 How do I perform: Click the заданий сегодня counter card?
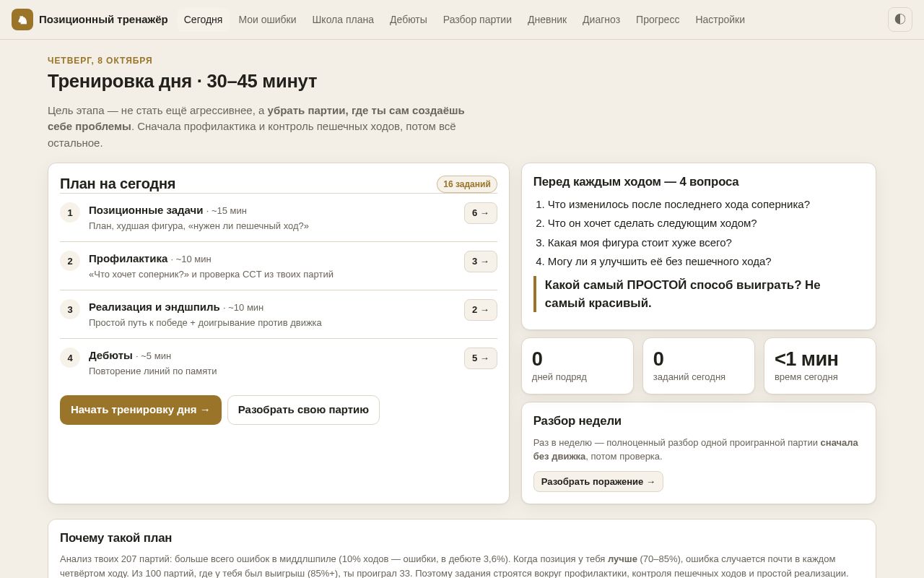click(x=699, y=366)
